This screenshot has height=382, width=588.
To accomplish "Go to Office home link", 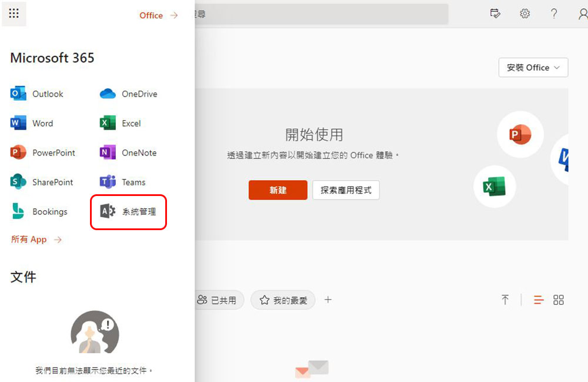I will pyautogui.click(x=158, y=15).
